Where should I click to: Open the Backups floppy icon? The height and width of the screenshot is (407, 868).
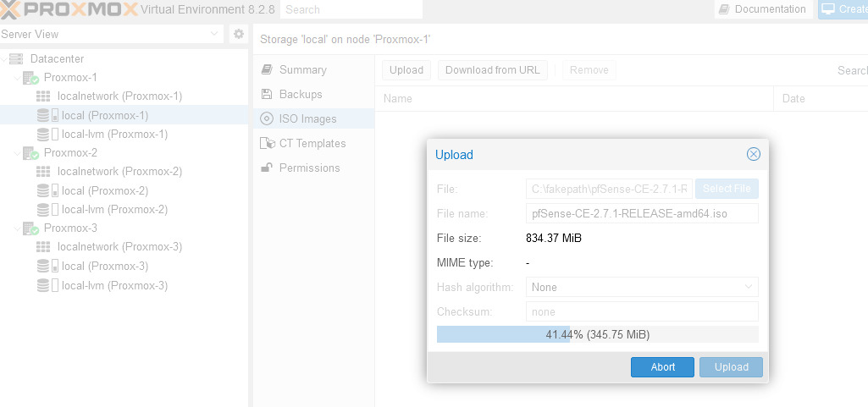tap(267, 94)
